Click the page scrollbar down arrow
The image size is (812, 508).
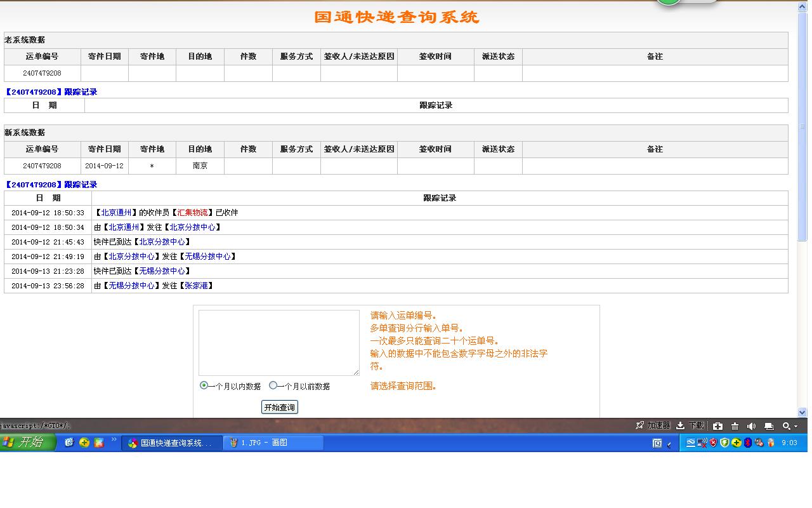(802, 412)
